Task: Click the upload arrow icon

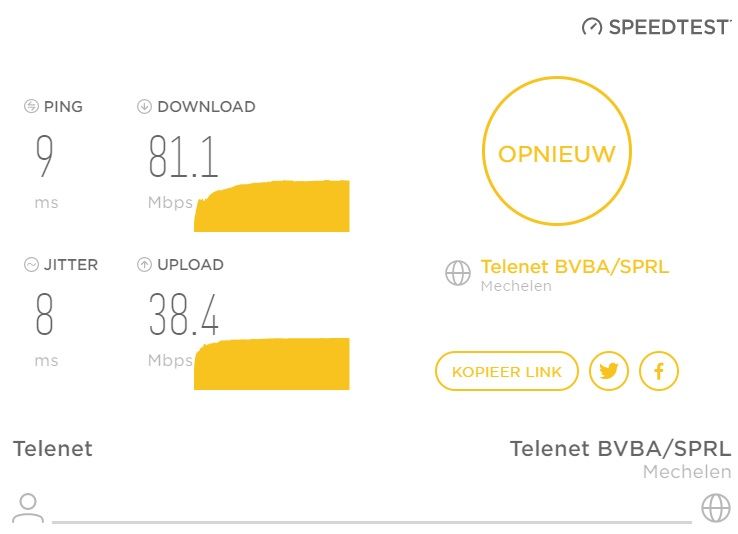Action: [x=144, y=264]
